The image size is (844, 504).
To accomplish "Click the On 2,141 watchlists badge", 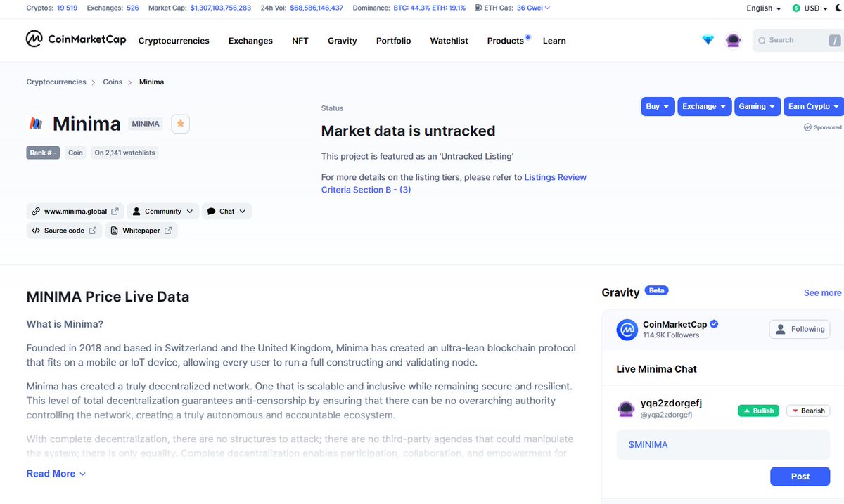I will (x=125, y=153).
